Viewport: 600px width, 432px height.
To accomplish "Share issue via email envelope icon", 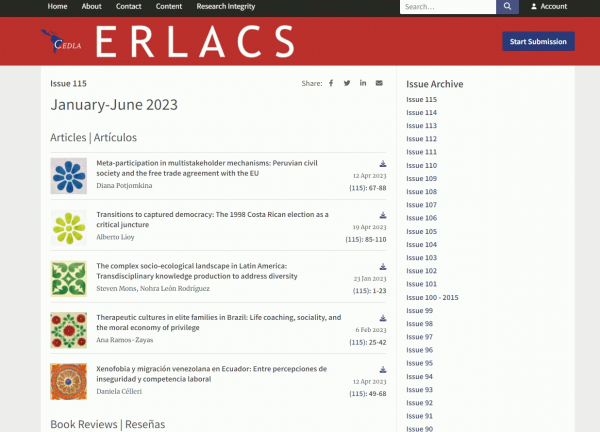I will point(379,83).
